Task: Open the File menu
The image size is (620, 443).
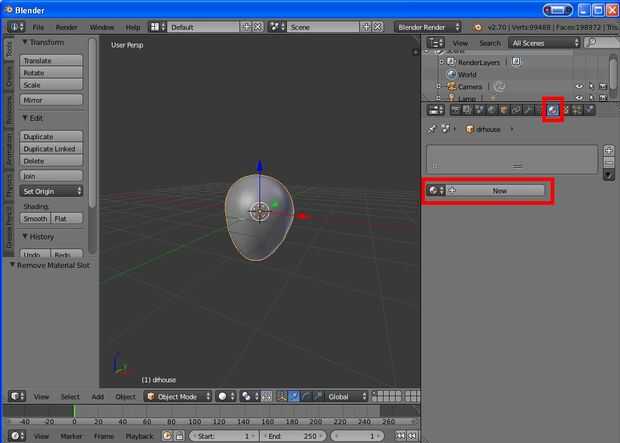Action: pyautogui.click(x=38, y=27)
